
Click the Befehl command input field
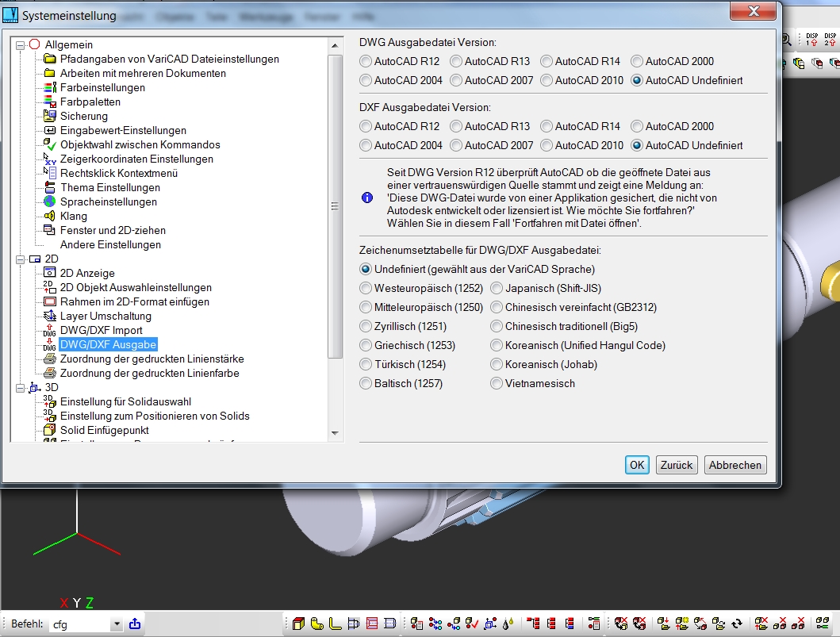80,624
